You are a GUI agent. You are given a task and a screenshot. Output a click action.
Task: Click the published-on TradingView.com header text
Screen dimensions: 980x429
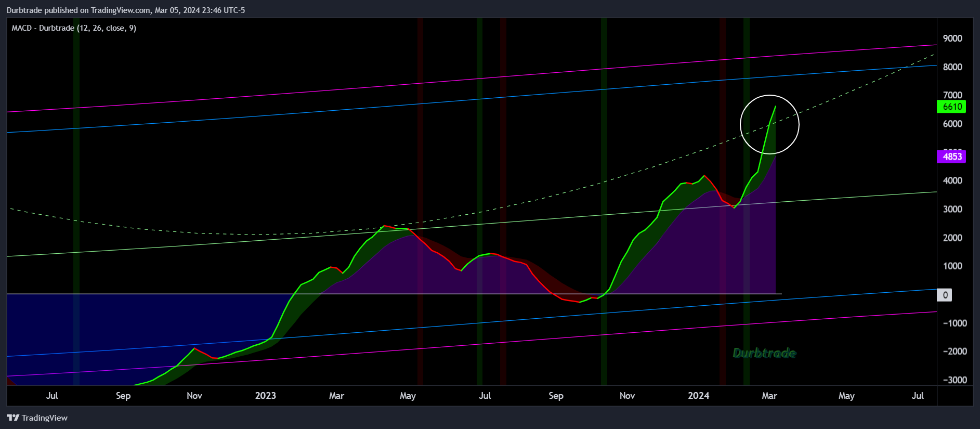(126, 10)
